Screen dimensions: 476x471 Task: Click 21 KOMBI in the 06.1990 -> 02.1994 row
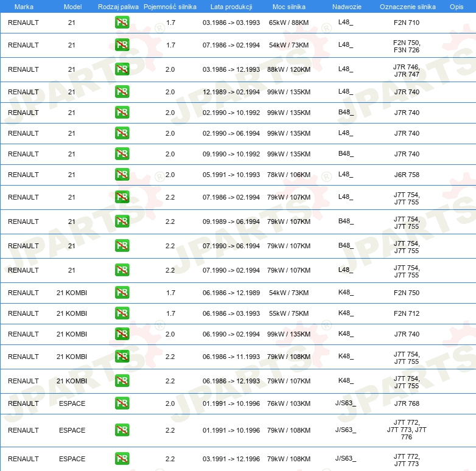click(x=72, y=334)
